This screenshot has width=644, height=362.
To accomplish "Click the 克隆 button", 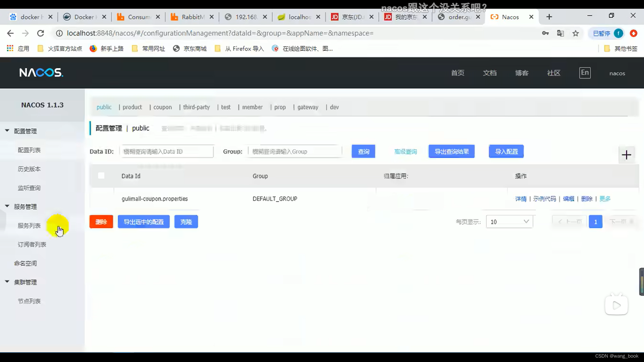I will pos(186,222).
